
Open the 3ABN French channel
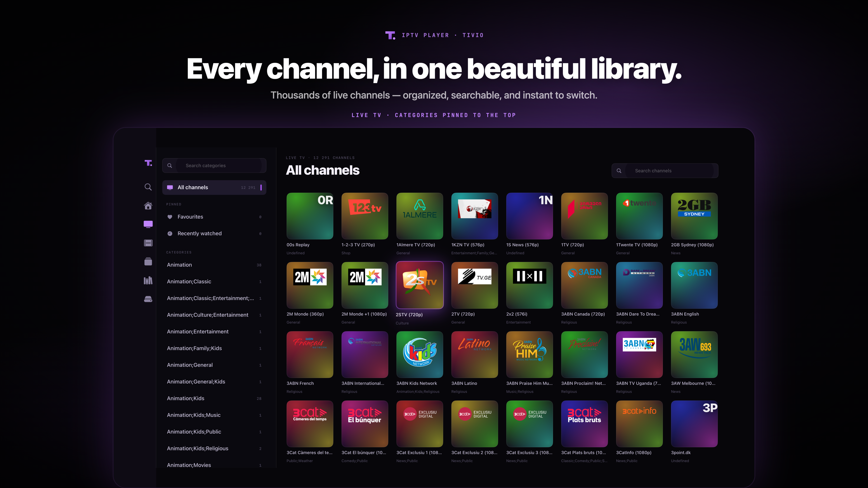310,355
